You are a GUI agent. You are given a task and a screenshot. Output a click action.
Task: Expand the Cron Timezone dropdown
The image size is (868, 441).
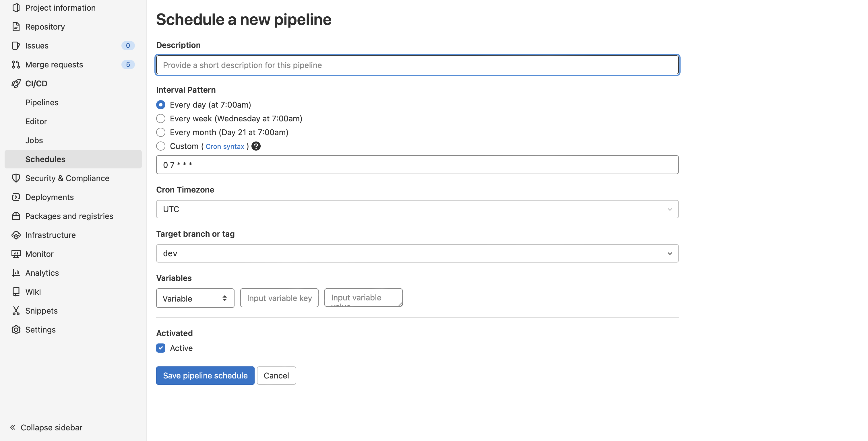(x=417, y=209)
